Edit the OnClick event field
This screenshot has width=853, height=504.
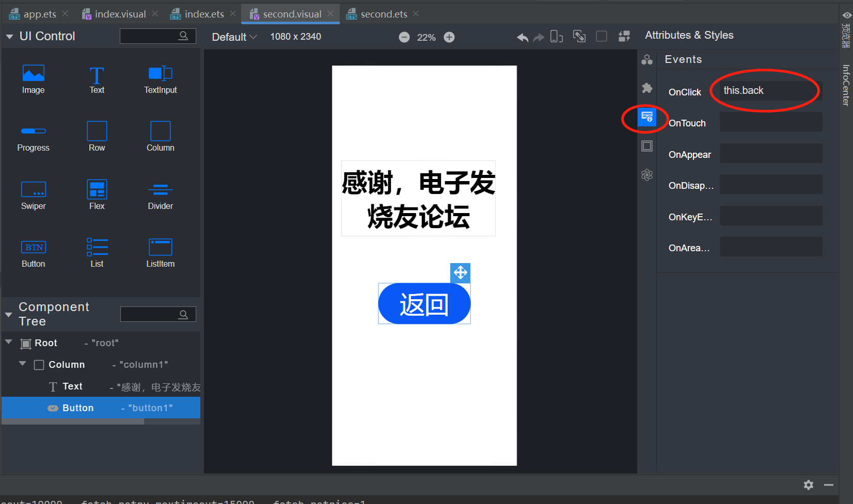coord(771,91)
